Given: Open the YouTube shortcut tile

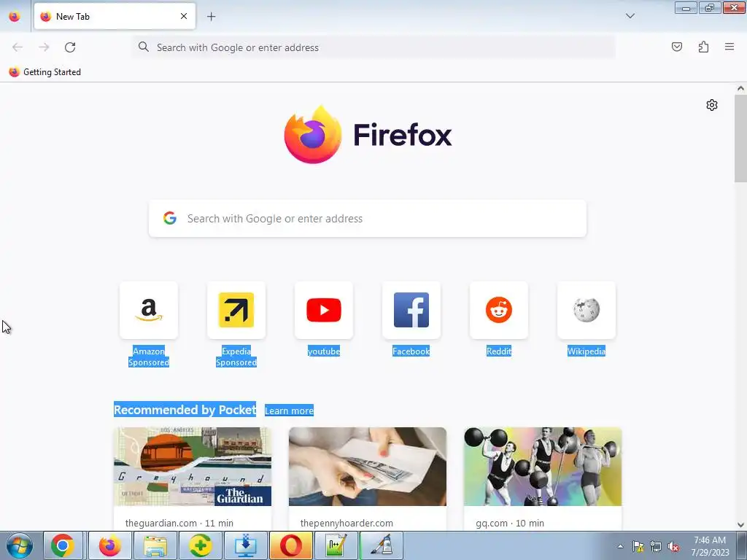Looking at the screenshot, I should point(324,310).
